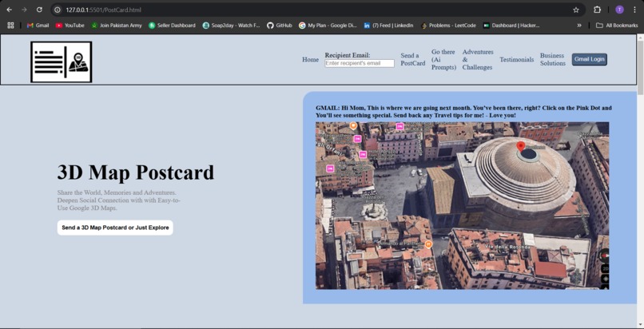Screen dimensions: 644x329
Task: Click Send a PostCard in the nav
Action: click(413, 59)
